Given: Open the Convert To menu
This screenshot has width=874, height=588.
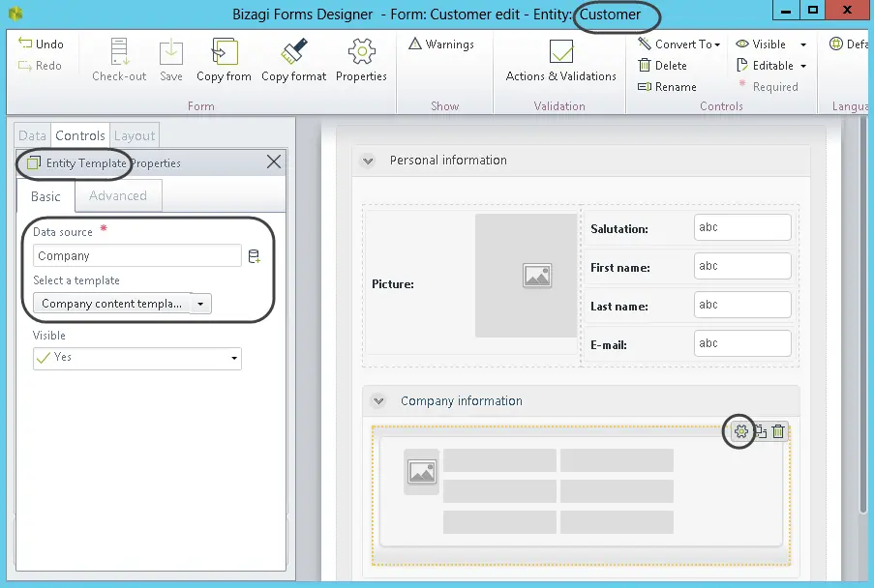Looking at the screenshot, I should pyautogui.click(x=678, y=44).
